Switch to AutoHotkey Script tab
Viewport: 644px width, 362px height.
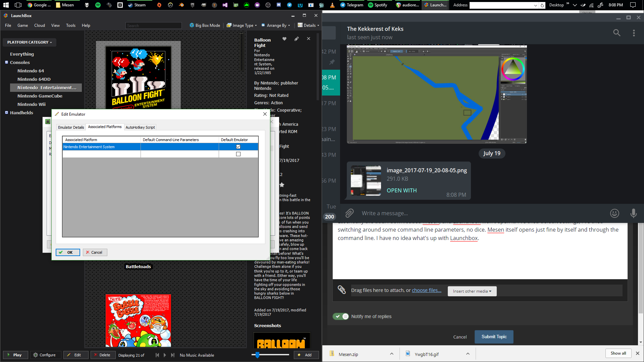(140, 127)
